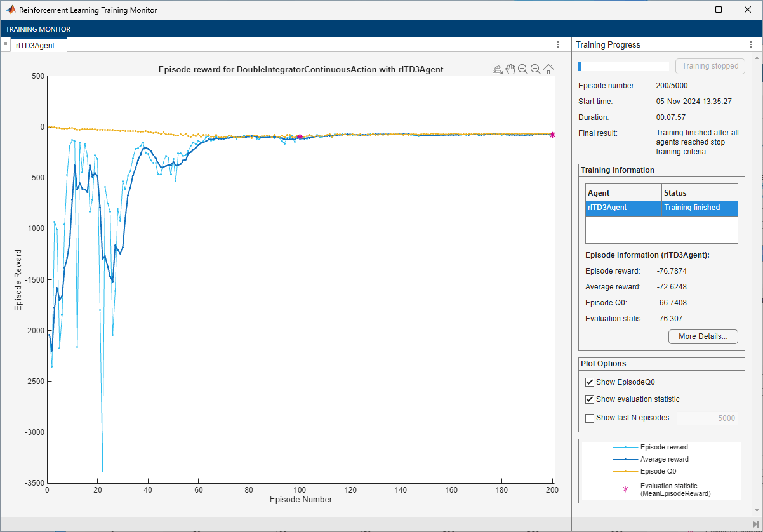This screenshot has width=763, height=532.
Task: Click the training progress bar
Action: click(x=623, y=66)
